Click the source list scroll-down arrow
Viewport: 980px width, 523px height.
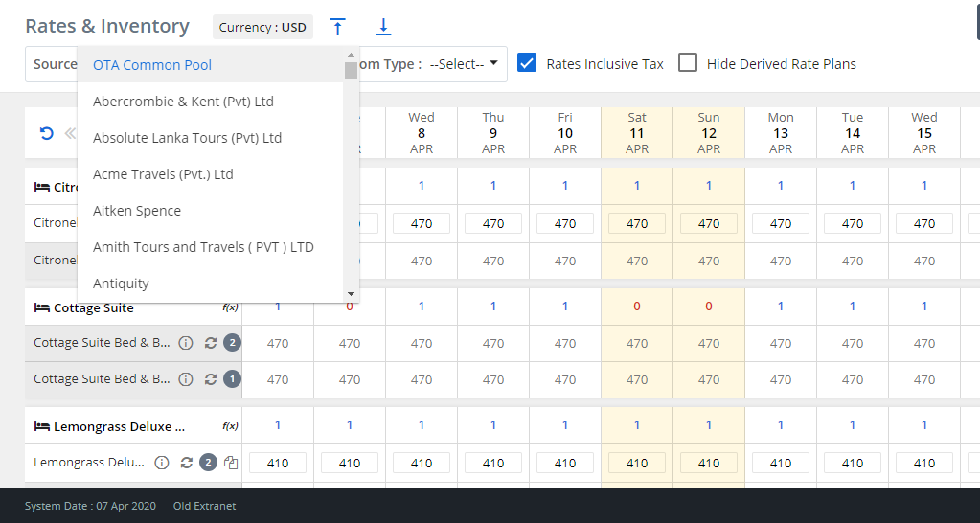tap(351, 294)
